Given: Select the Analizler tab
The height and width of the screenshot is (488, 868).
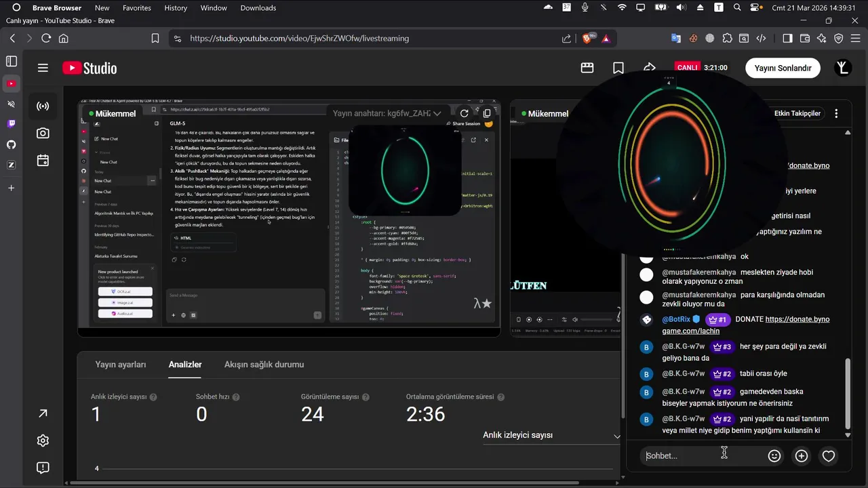Looking at the screenshot, I should tap(185, 365).
